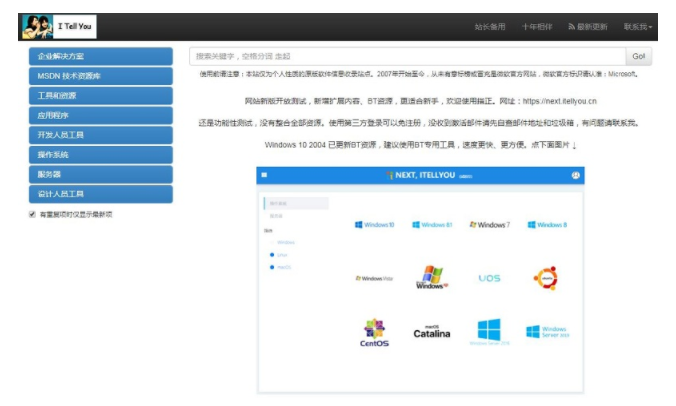Expand the 操作系统 category

[100, 155]
